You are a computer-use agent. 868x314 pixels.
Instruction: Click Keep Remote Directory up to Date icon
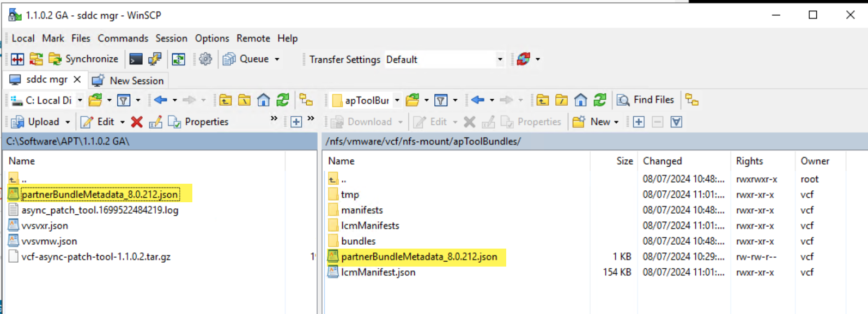pos(178,59)
